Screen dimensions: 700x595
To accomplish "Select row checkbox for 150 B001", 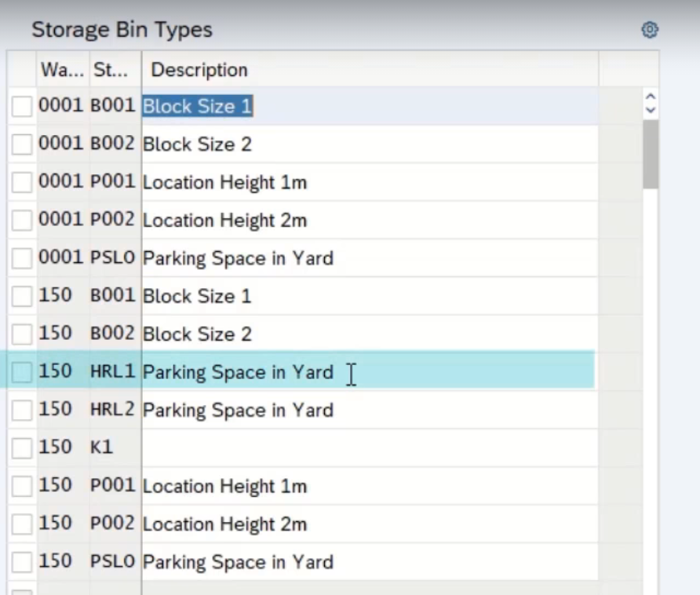I will coord(22,296).
